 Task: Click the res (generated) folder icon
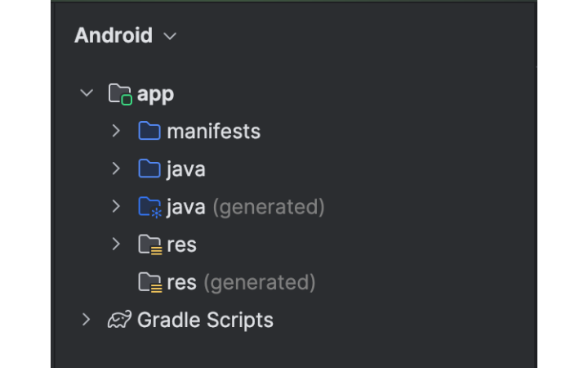149,283
